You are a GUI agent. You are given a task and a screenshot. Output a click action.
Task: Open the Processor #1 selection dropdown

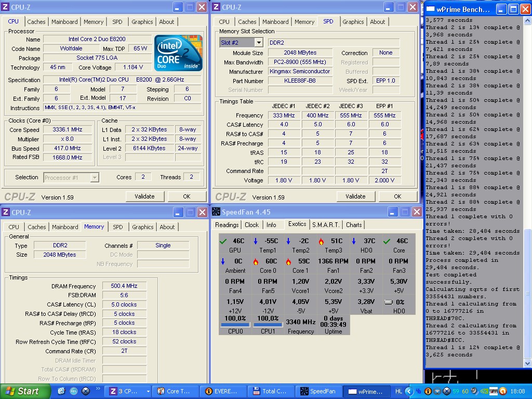tap(95, 178)
